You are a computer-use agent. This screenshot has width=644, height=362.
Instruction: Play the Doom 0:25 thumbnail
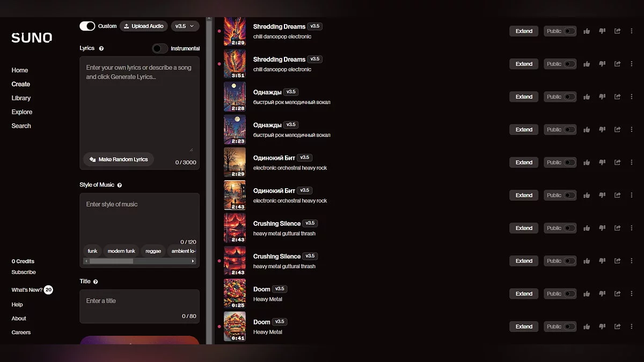235,293
